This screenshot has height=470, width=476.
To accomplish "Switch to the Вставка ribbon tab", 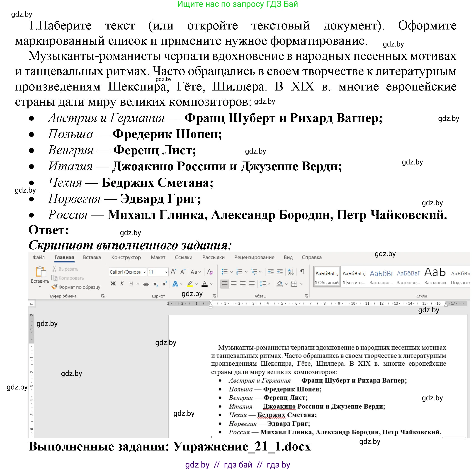I will [x=92, y=257].
